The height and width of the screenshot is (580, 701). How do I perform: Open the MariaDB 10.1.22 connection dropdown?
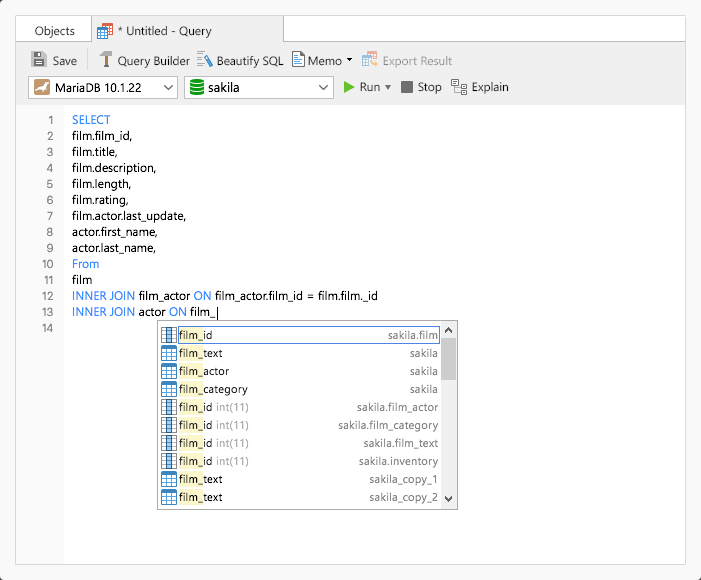pos(103,87)
